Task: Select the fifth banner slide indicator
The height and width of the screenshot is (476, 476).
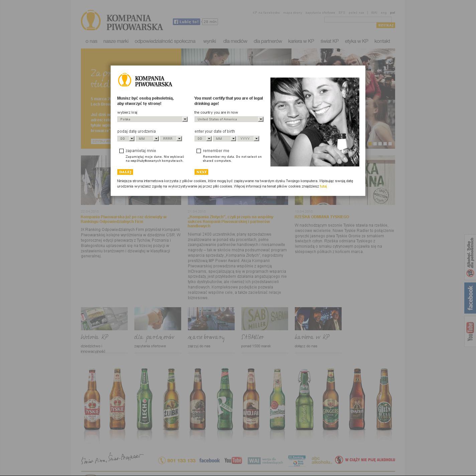Action: click(390, 144)
